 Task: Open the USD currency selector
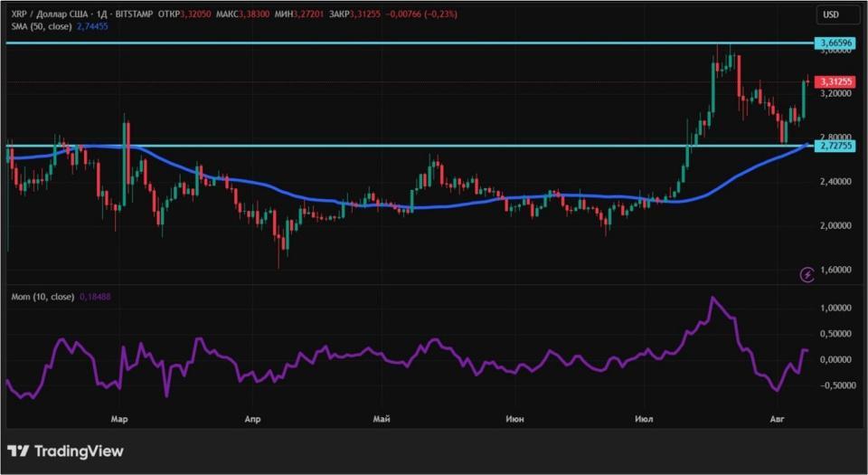pos(830,14)
